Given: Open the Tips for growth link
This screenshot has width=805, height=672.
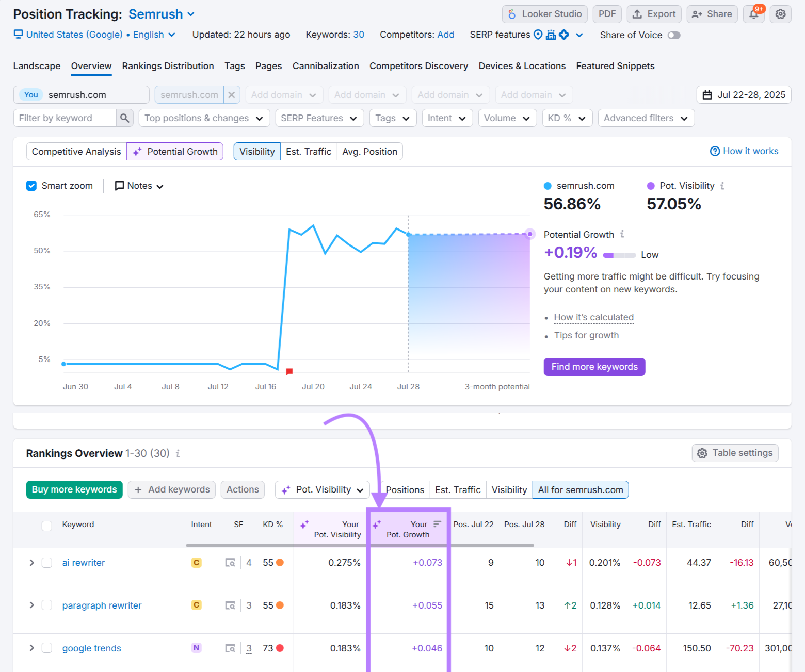Looking at the screenshot, I should tap(586, 335).
